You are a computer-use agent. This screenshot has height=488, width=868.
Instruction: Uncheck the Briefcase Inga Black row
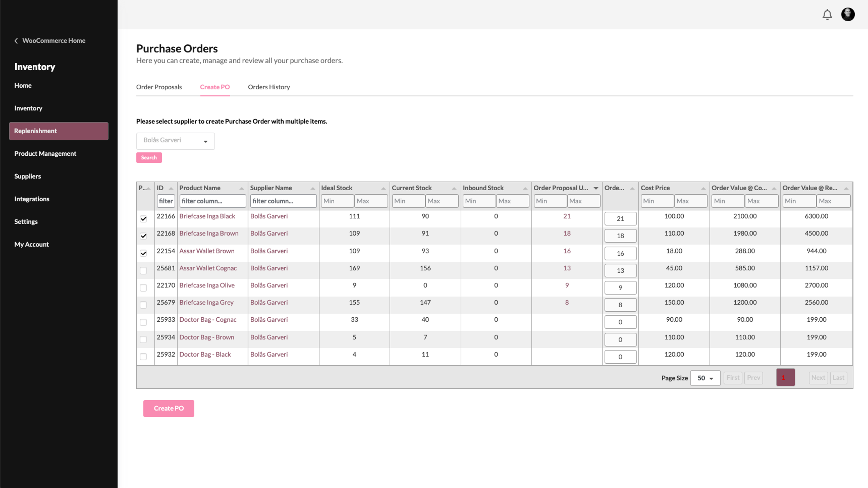click(144, 218)
